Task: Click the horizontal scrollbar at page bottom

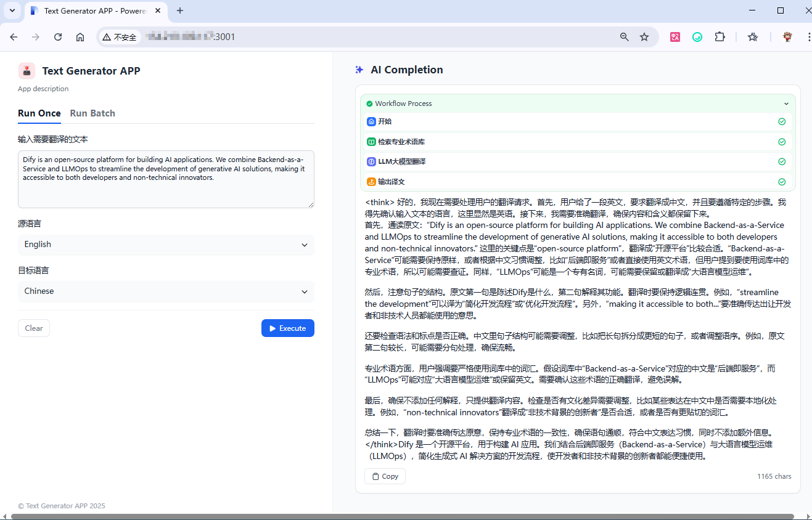Action: (402, 516)
